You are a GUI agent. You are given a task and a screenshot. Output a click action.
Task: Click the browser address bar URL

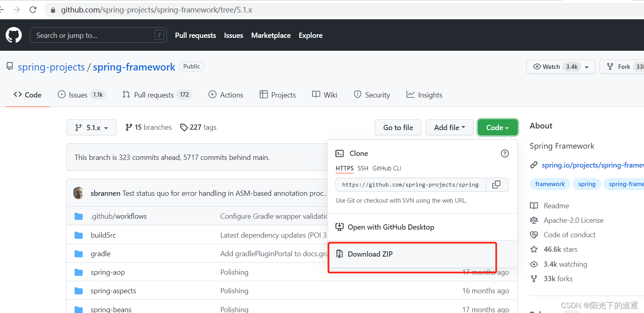click(x=156, y=10)
